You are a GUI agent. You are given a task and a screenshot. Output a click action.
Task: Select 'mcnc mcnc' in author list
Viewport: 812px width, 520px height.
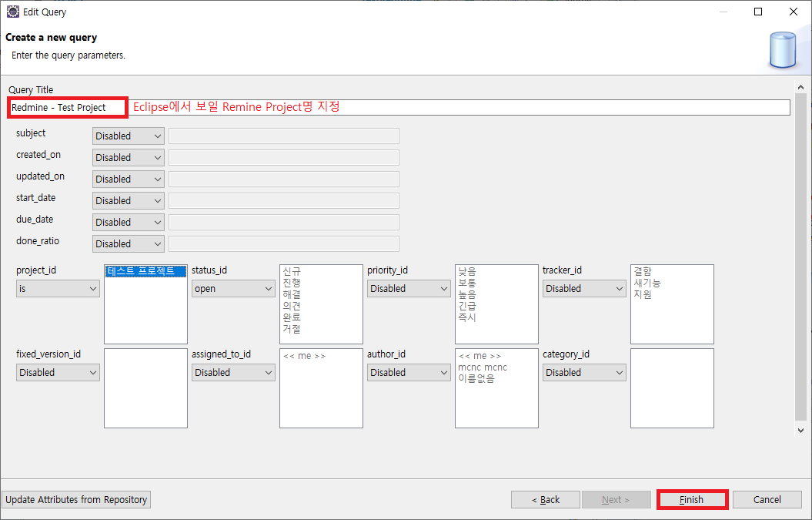(483, 367)
